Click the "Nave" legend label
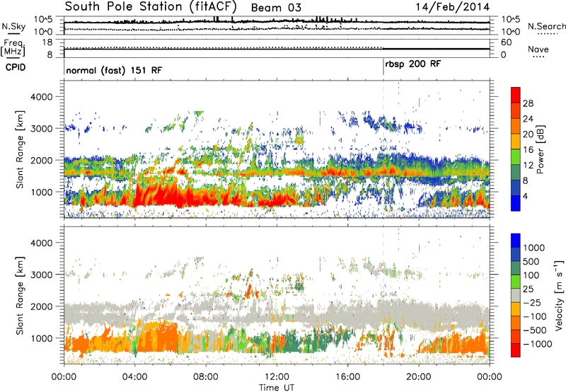566x392 pixels. click(x=538, y=49)
